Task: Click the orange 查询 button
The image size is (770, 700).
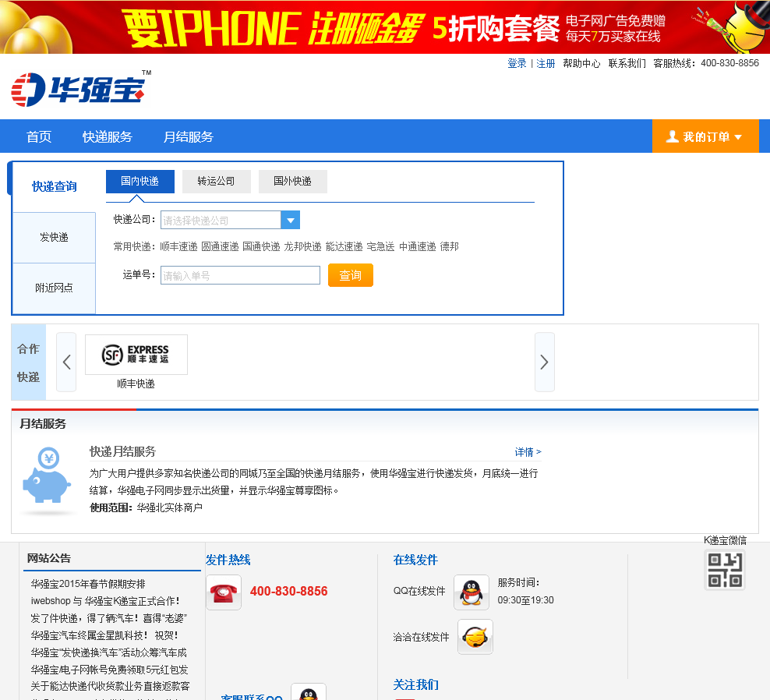Action: point(351,275)
